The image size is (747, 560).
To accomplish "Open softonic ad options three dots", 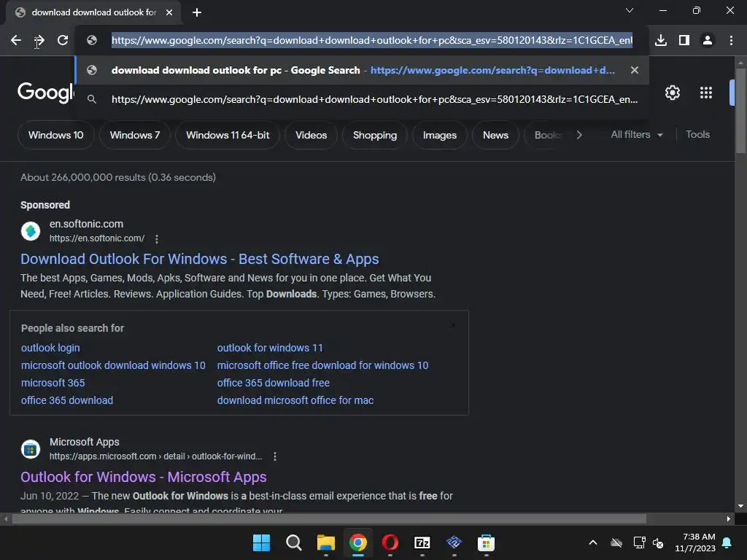I will [x=157, y=239].
